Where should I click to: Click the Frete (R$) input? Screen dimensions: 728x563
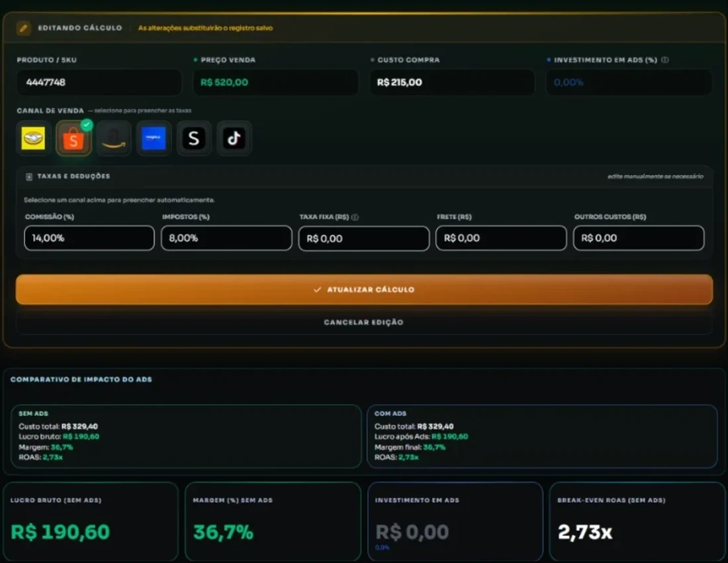[501, 238]
